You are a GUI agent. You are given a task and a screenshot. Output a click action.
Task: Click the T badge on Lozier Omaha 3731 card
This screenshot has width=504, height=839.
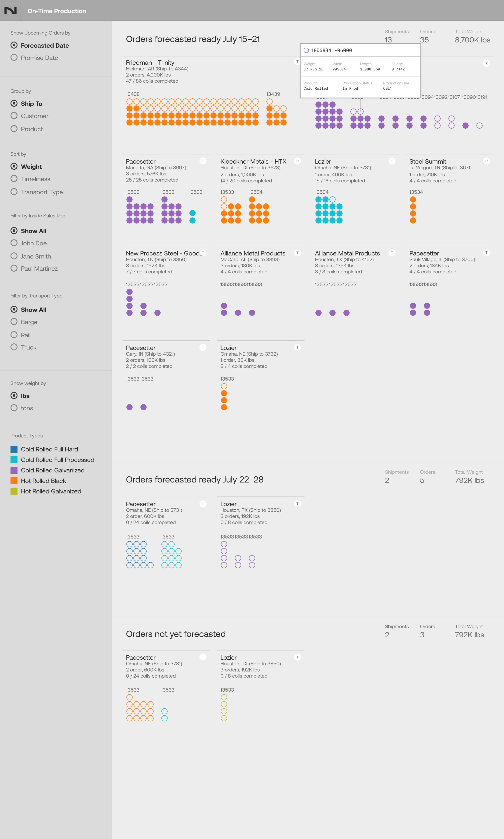point(392,161)
